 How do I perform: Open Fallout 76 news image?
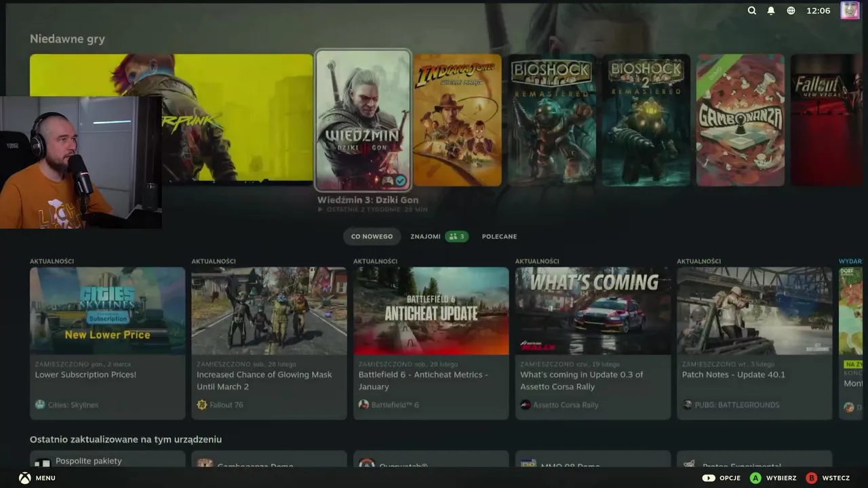pos(269,310)
